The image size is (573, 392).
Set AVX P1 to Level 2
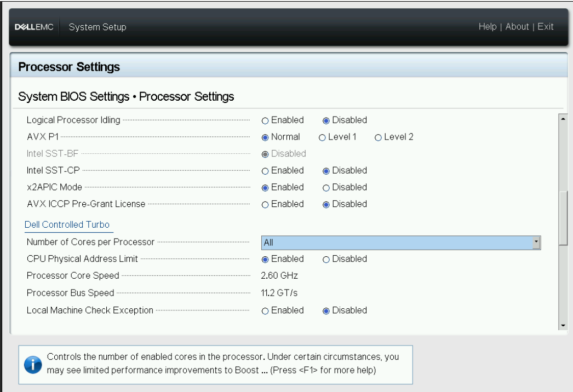(x=378, y=137)
